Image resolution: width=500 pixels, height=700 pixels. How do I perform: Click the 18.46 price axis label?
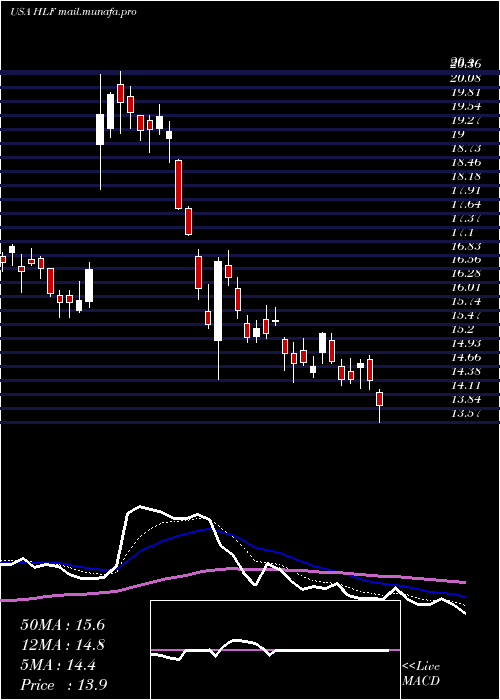[x=465, y=162]
